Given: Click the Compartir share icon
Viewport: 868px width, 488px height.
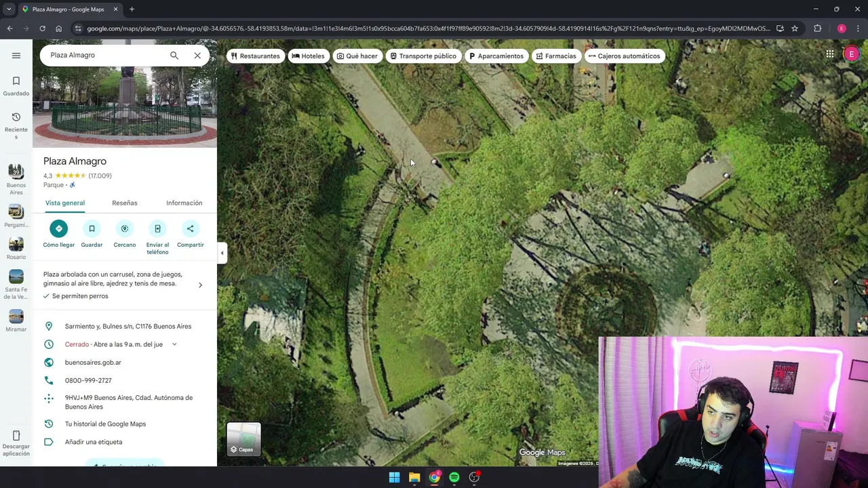Looking at the screenshot, I should [191, 228].
